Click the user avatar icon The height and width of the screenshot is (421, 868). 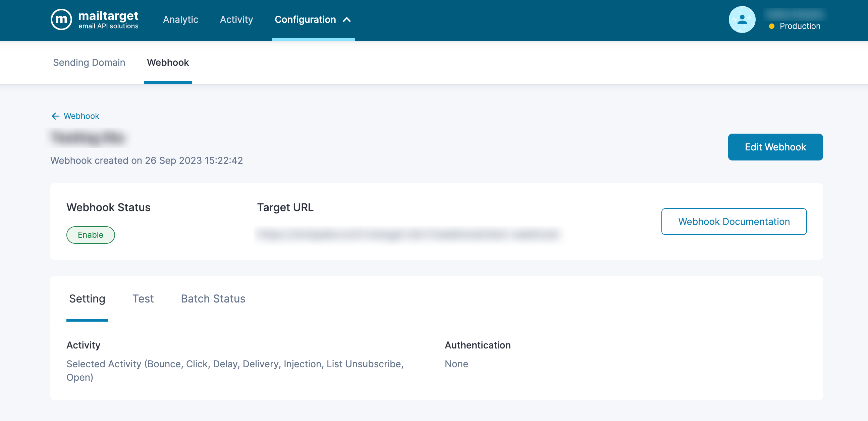tap(742, 19)
